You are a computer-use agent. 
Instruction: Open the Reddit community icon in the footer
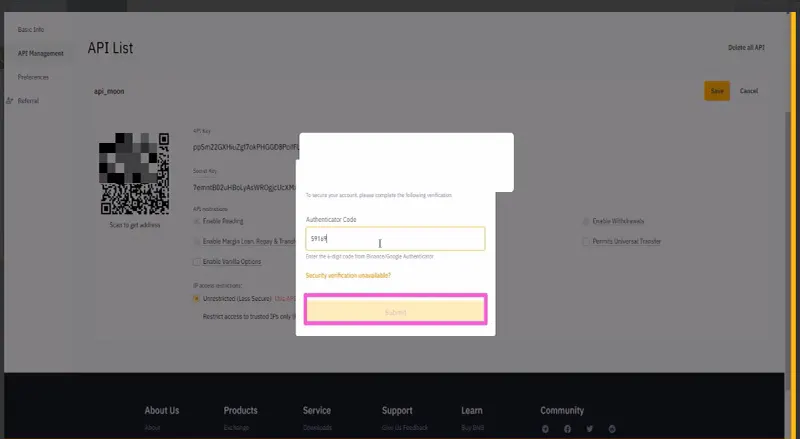(x=612, y=429)
